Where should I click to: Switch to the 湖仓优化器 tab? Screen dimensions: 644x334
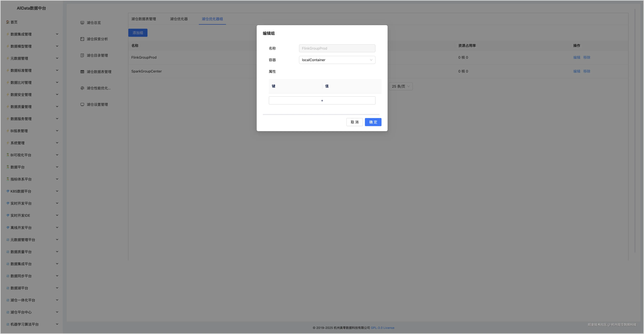(179, 19)
